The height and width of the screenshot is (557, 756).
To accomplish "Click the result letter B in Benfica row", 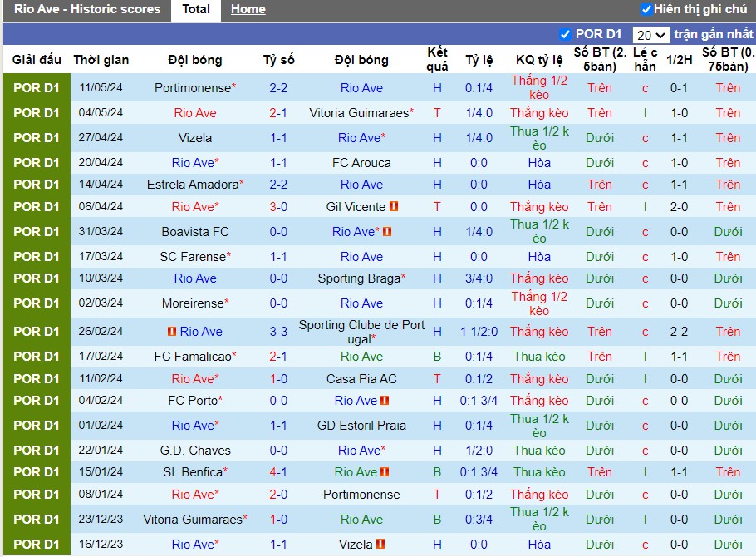I will (x=437, y=472).
